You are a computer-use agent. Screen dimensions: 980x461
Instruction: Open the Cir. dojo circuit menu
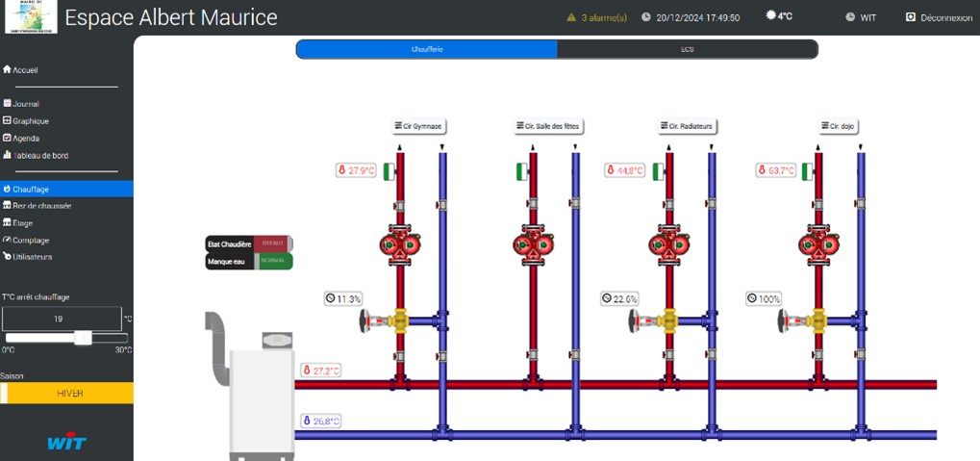(x=838, y=126)
